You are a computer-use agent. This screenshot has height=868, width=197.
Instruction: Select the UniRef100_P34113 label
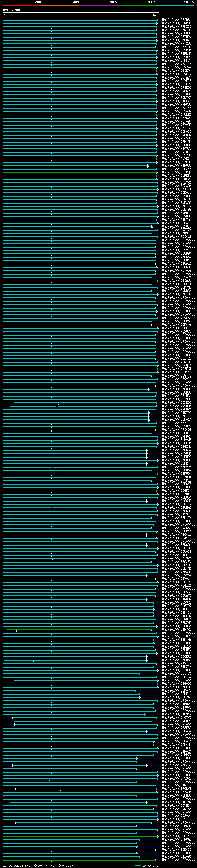(x=176, y=539)
